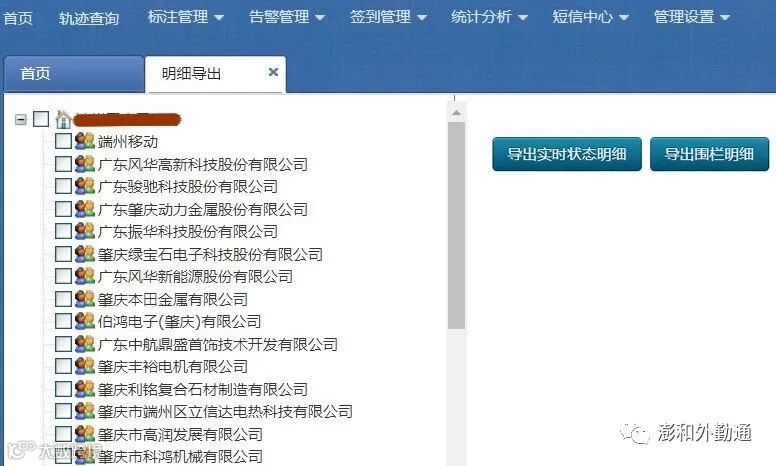Click group icon beside 肇庆市高润发展有限公司
Viewport: 776px width, 466px height.
85,434
